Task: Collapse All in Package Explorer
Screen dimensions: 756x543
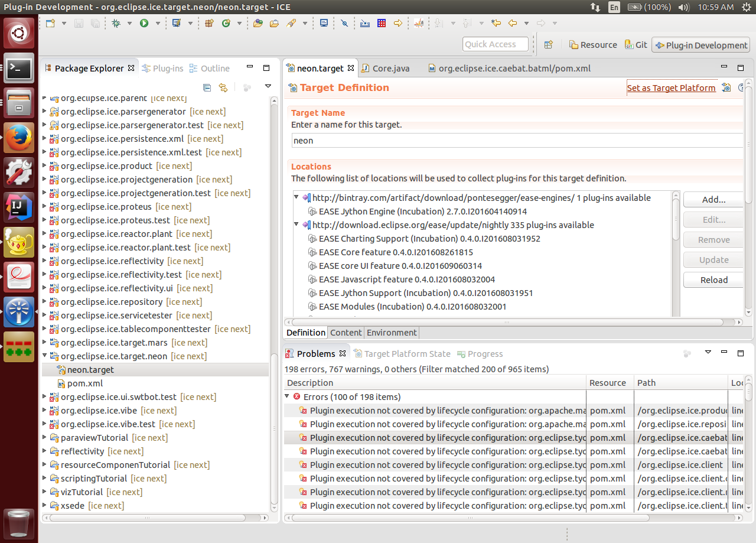Action: [x=207, y=87]
